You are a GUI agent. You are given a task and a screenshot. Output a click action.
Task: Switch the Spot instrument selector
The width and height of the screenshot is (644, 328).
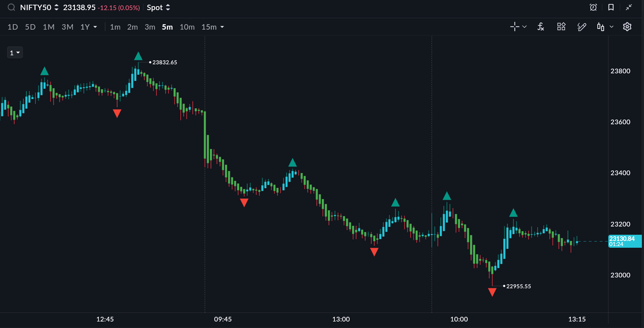coord(158,8)
